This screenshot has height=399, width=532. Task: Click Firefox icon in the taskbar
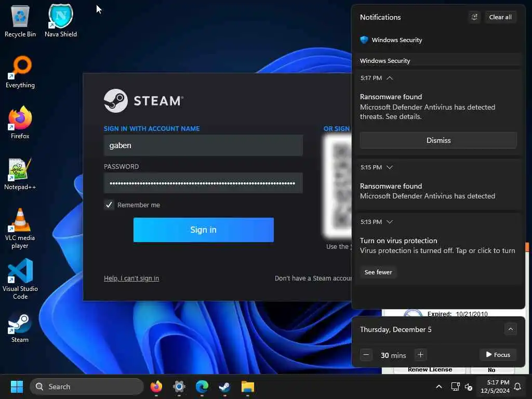156,387
